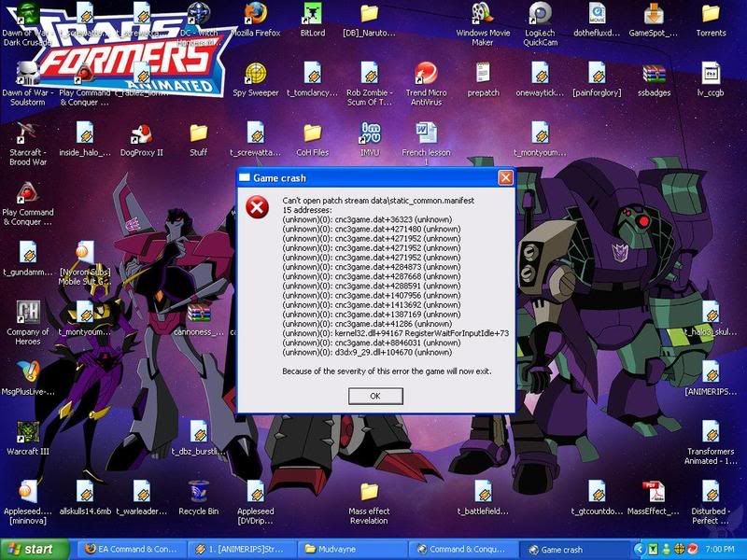This screenshot has width=747, height=560.
Task: Open the Torrents folder
Action: pos(711,13)
